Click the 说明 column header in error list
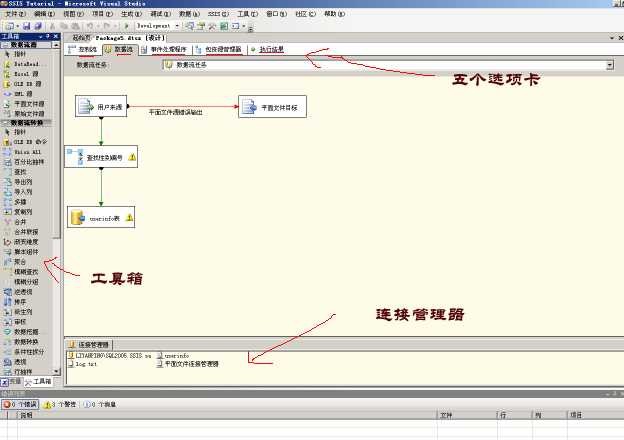624x440 pixels. [x=227, y=415]
